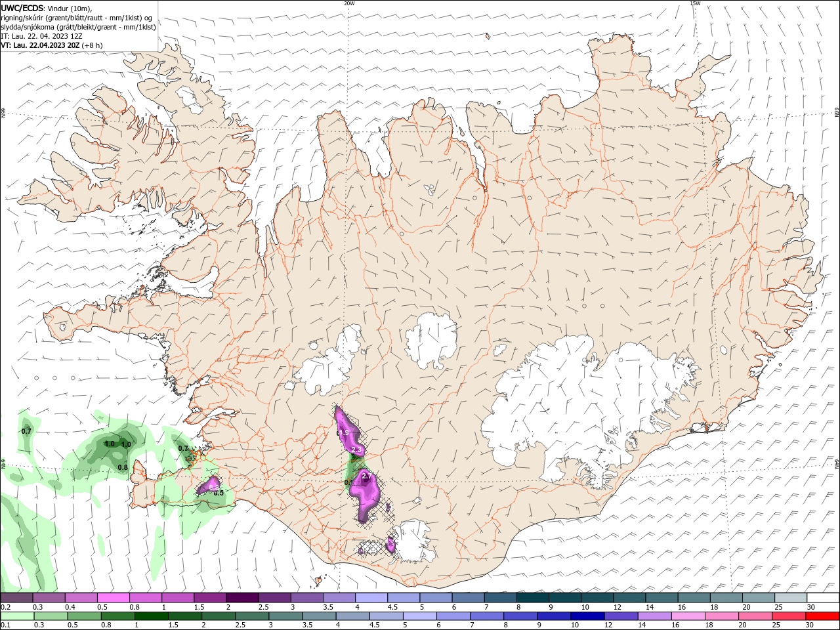Select the bold 'VT: Lau. 22.04.2023 20Z' text
This screenshot has height=630, width=840.
click(40, 45)
